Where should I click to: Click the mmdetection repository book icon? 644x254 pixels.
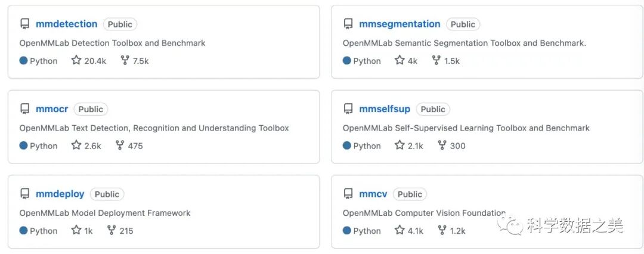coord(24,24)
